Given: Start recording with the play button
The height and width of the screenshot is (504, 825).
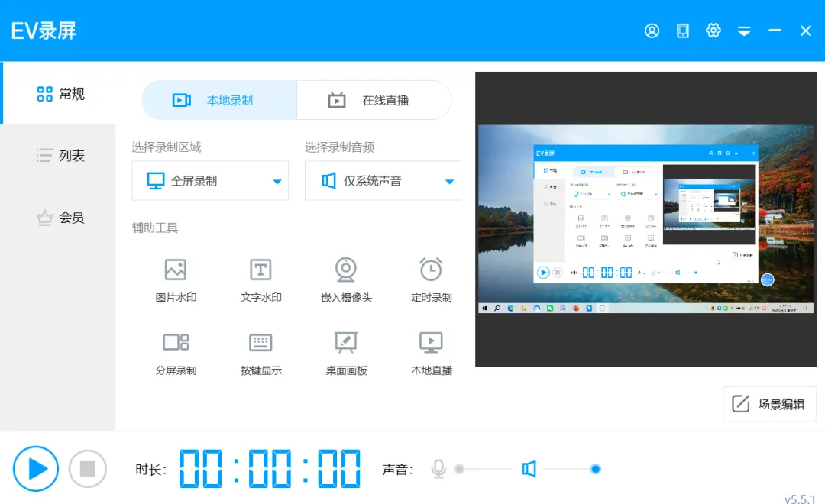Looking at the screenshot, I should click(36, 469).
